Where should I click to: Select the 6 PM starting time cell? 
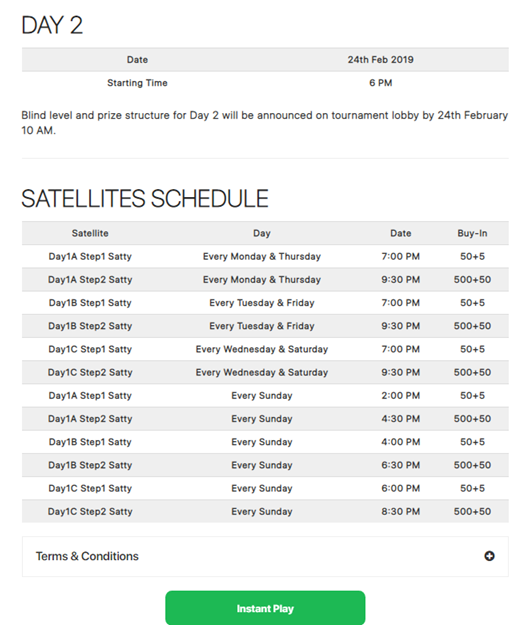coord(380,83)
